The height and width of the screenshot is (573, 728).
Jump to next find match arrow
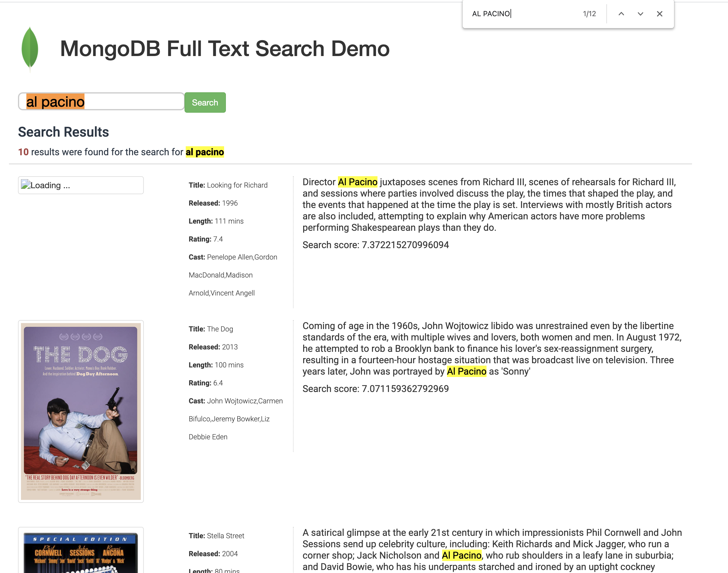click(x=640, y=14)
